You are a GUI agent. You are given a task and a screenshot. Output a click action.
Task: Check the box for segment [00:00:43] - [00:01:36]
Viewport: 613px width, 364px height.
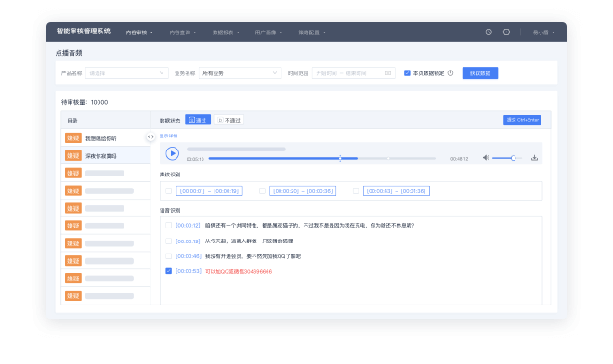point(356,190)
